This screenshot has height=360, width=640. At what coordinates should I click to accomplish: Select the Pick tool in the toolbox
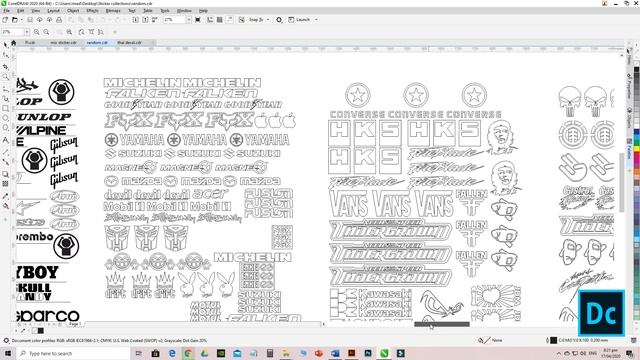[x=6, y=44]
